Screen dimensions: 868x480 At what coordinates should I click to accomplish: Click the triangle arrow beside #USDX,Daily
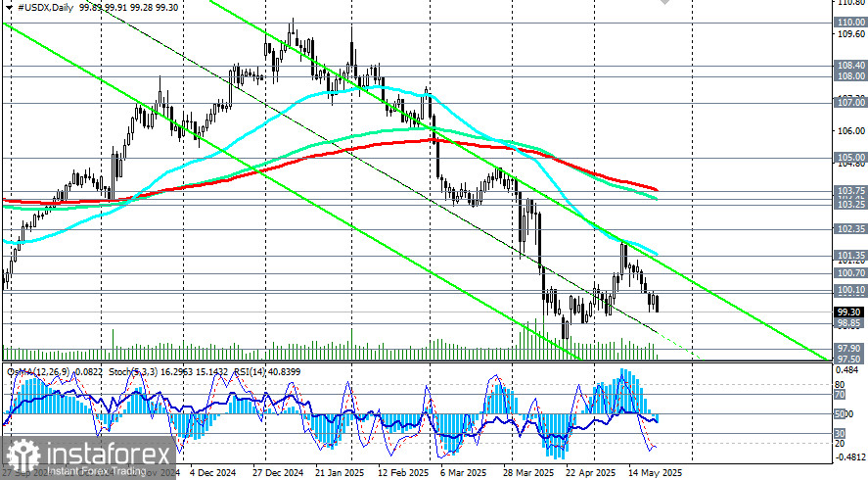(x=10, y=8)
